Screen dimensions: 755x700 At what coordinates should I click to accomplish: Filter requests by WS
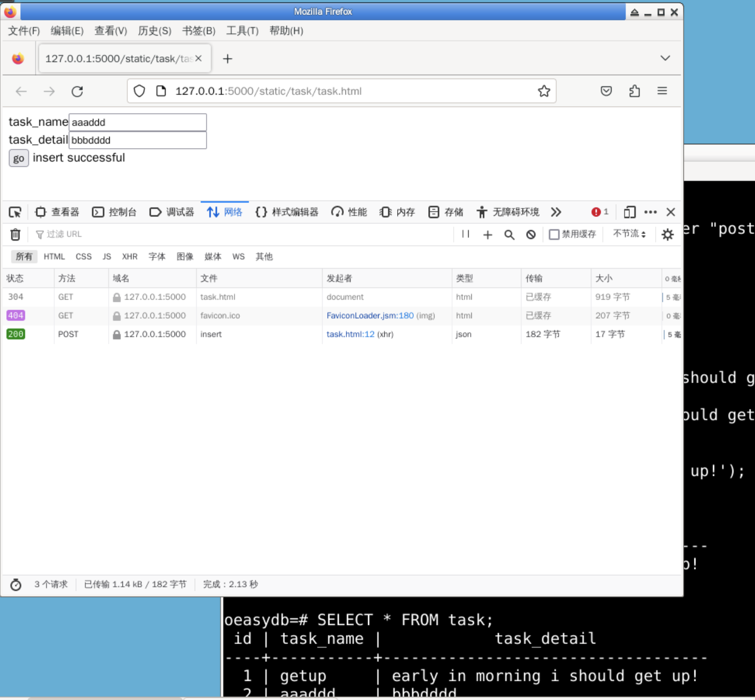(238, 257)
